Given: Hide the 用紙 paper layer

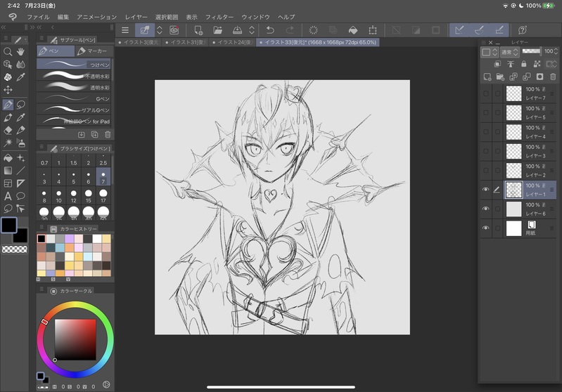Looking at the screenshot, I should tap(485, 228).
